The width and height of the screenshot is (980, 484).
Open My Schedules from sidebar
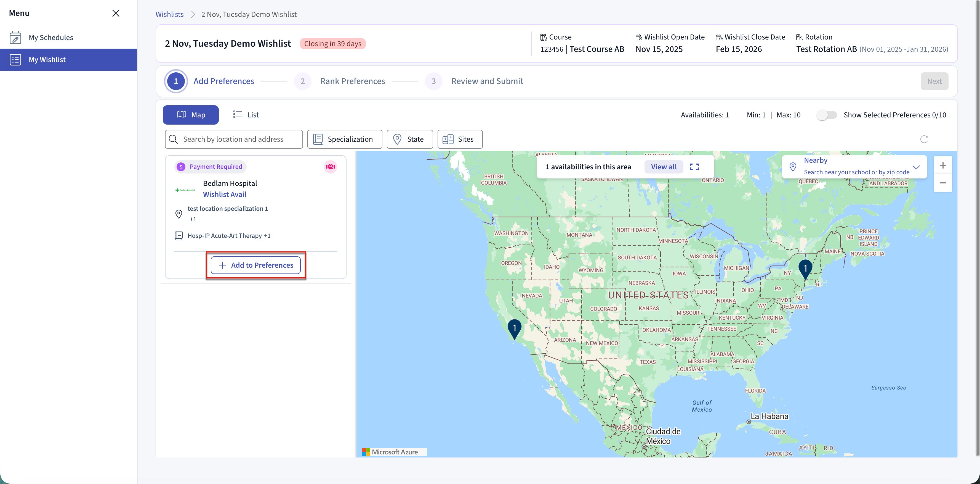tap(50, 37)
